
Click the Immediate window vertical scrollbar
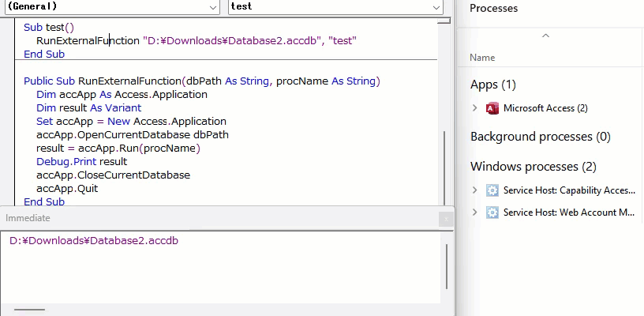tap(447, 266)
